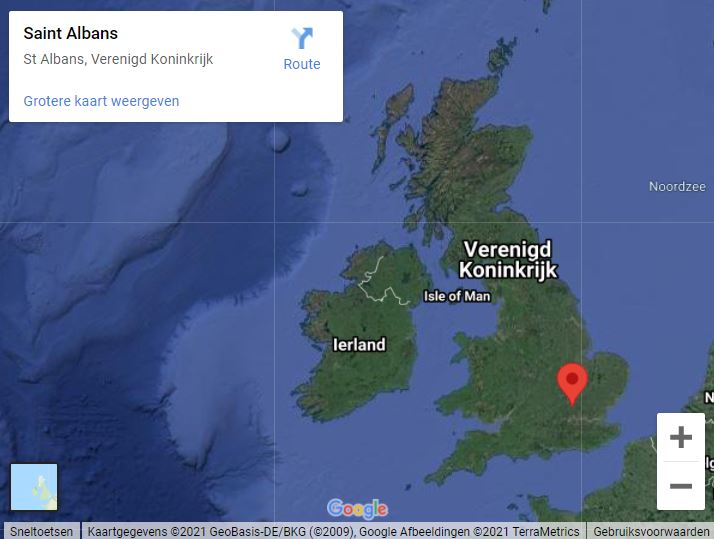Switch map type via layer thumbnail
The image size is (714, 539).
[34, 487]
